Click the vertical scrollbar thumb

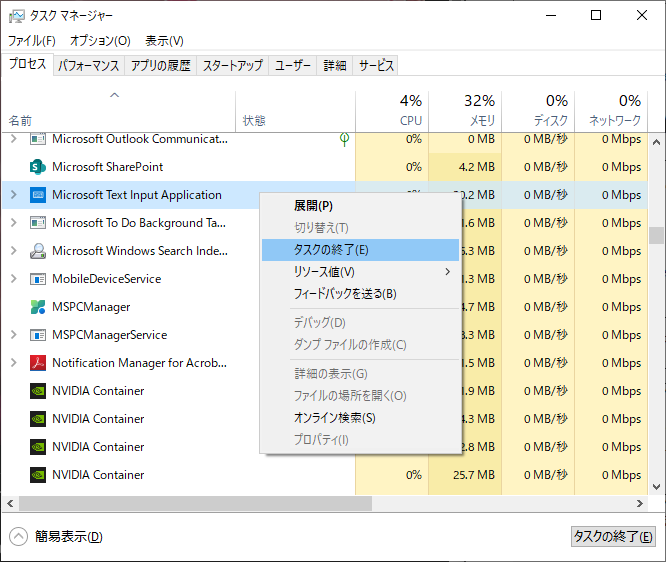click(656, 235)
